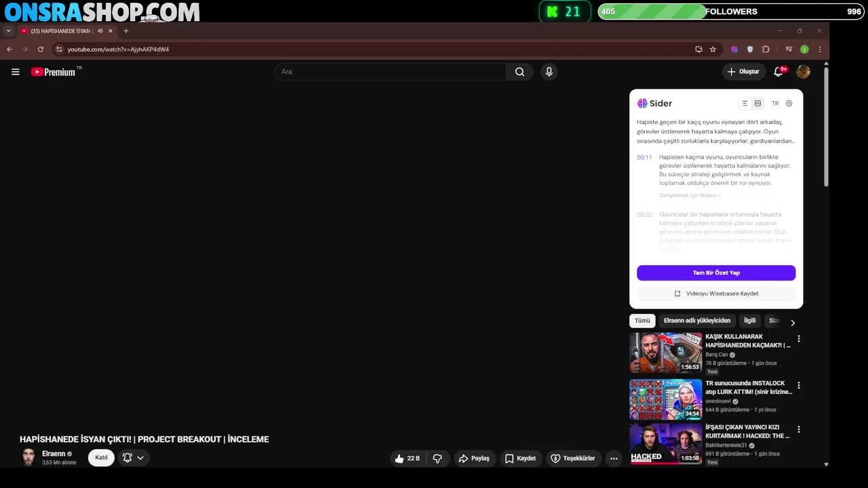This screenshot has height=488, width=868.
Task: Change Sider language TR selector
Action: click(x=775, y=104)
